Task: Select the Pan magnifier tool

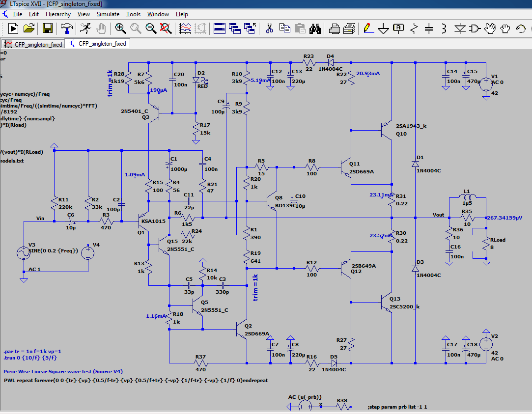Action: coord(136,28)
